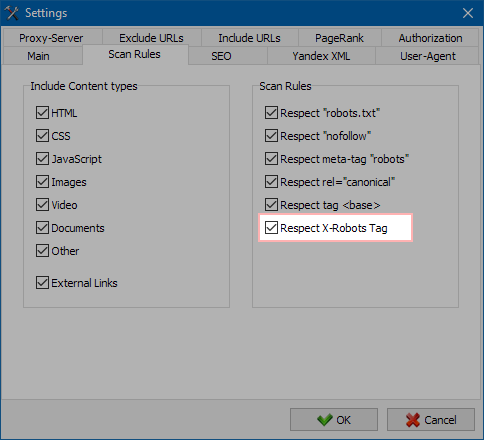The width and height of the screenshot is (484, 440).
Task: Uncheck Respect "nofollow" rule
Action: click(x=271, y=136)
